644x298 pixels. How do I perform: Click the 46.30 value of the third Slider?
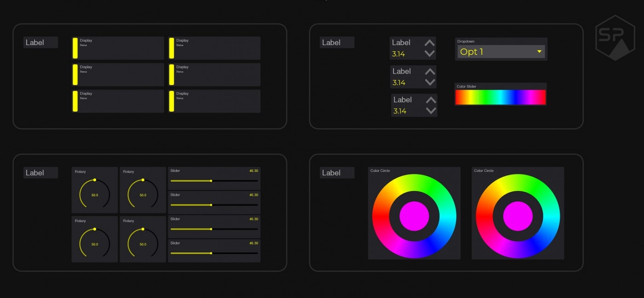coord(254,219)
